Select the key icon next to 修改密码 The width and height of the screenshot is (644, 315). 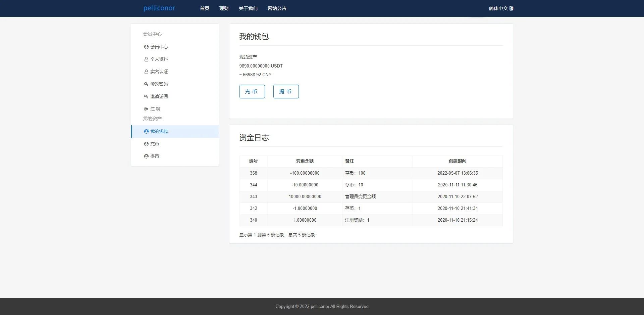click(x=146, y=84)
